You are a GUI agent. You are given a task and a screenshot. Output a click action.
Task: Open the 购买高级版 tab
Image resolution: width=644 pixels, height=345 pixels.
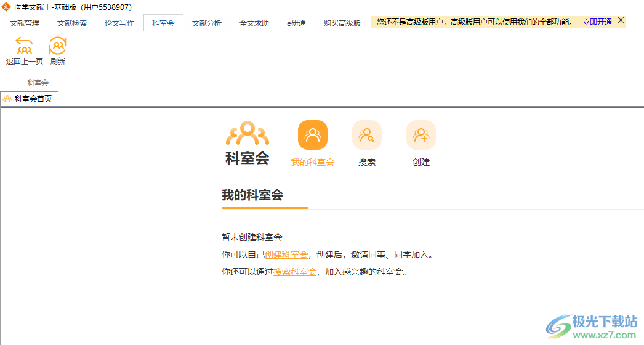point(342,23)
